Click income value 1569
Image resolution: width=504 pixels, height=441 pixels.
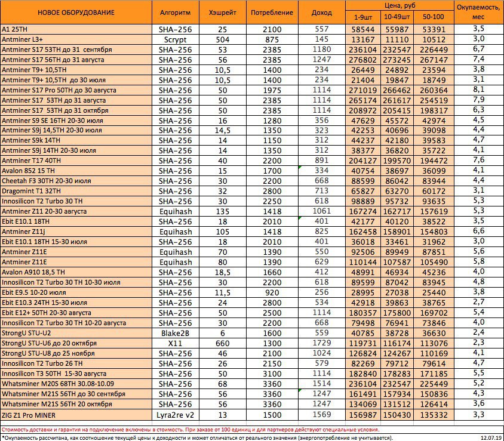[x=321, y=414]
